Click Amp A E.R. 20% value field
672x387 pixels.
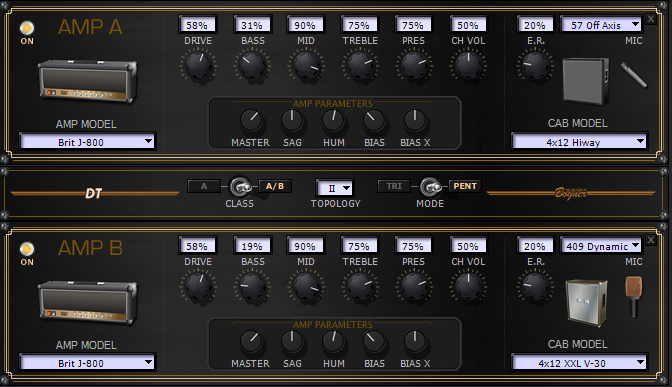535,25
